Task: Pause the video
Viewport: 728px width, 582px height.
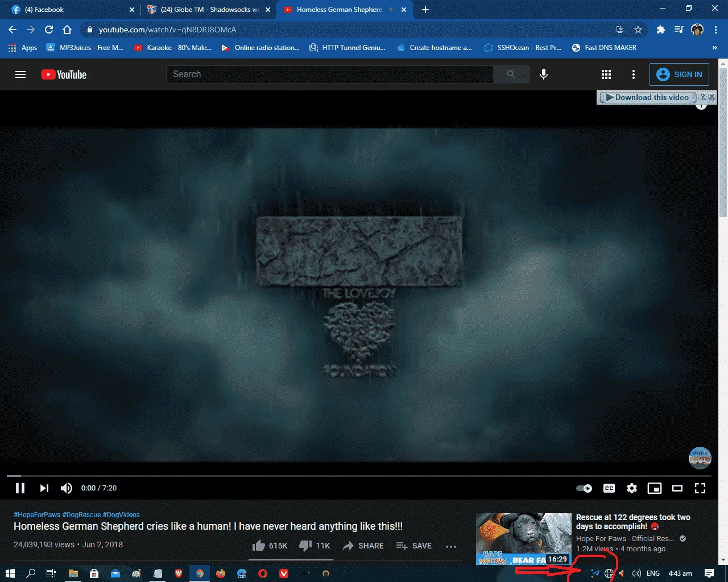Action: point(20,488)
